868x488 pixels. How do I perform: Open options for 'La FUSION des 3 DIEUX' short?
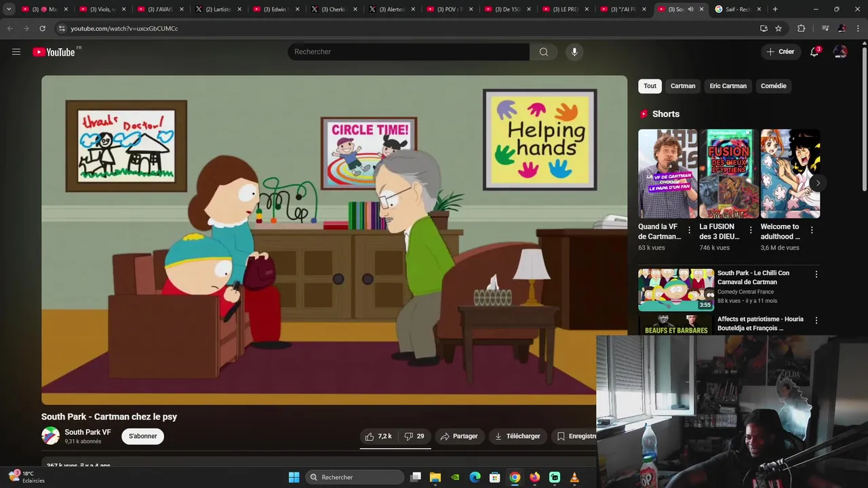tap(751, 230)
